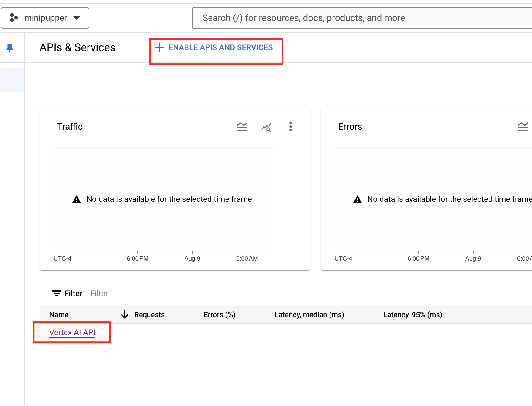Select the highlighted sidebar navigation item
The image size is (532, 406).
tap(12, 79)
